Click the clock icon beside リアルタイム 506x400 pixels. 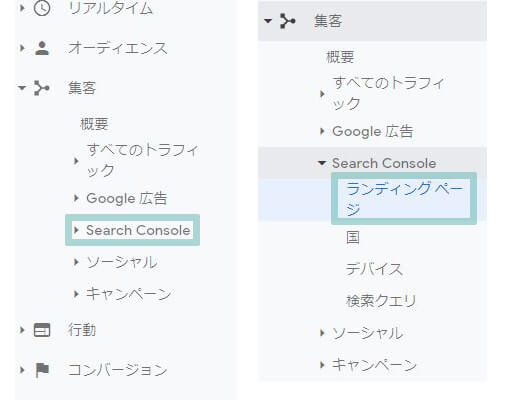click(42, 8)
